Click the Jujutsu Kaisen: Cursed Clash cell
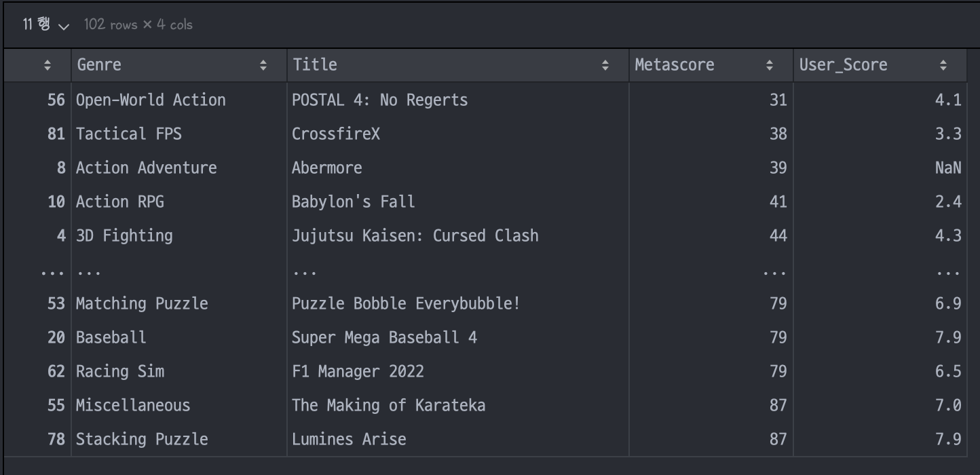980x475 pixels. 458,235
